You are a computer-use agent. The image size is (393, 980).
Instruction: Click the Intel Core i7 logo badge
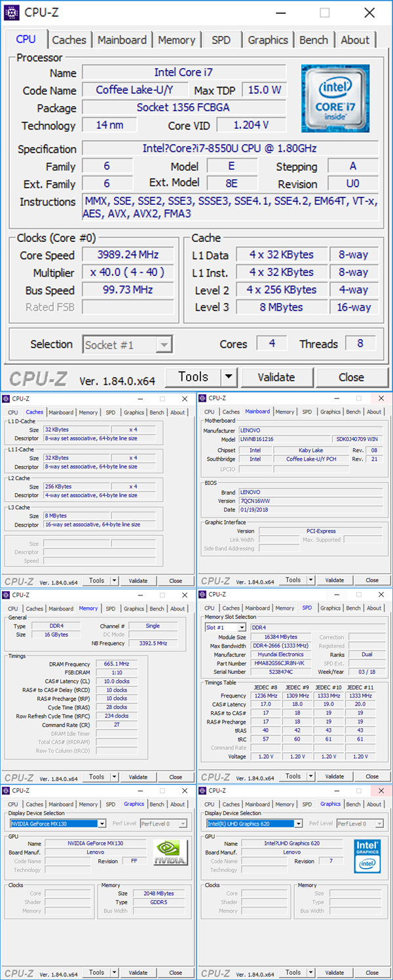335,98
